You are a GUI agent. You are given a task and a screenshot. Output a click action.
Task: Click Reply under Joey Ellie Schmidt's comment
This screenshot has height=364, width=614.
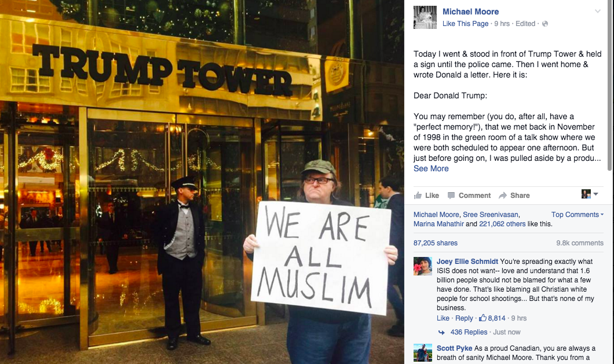coord(464,318)
